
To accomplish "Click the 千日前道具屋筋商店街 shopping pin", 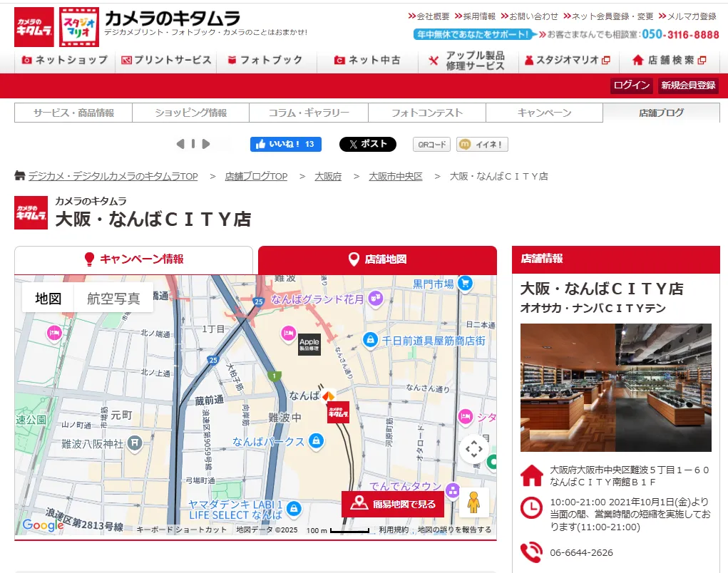I will 370,340.
